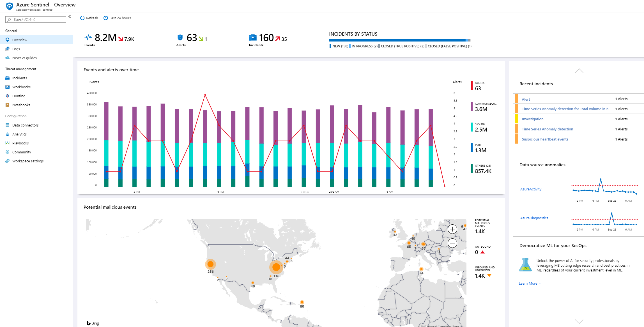Viewport: 644px width, 327px height.
Task: Zoom in on the malicious events map
Action: (452, 229)
